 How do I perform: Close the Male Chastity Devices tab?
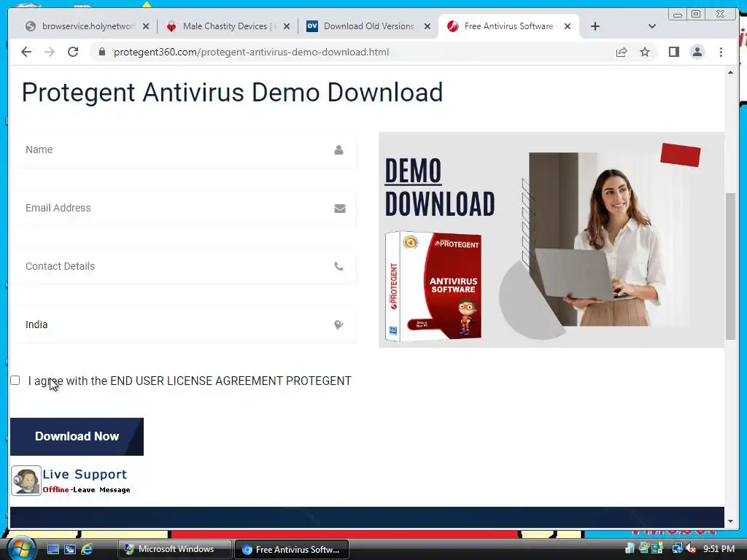coord(286,26)
